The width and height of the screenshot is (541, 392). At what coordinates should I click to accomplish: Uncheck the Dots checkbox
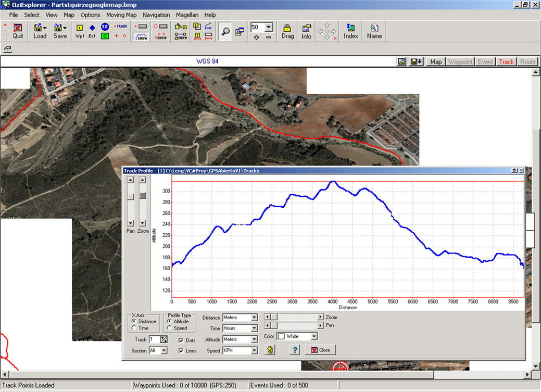point(181,340)
